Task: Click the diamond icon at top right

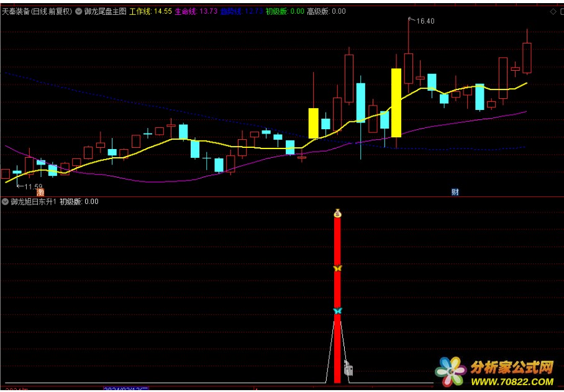Action: (x=553, y=12)
